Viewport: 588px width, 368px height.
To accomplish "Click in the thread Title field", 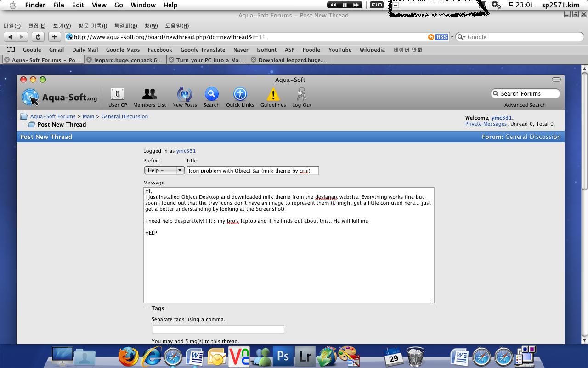I will pos(253,171).
